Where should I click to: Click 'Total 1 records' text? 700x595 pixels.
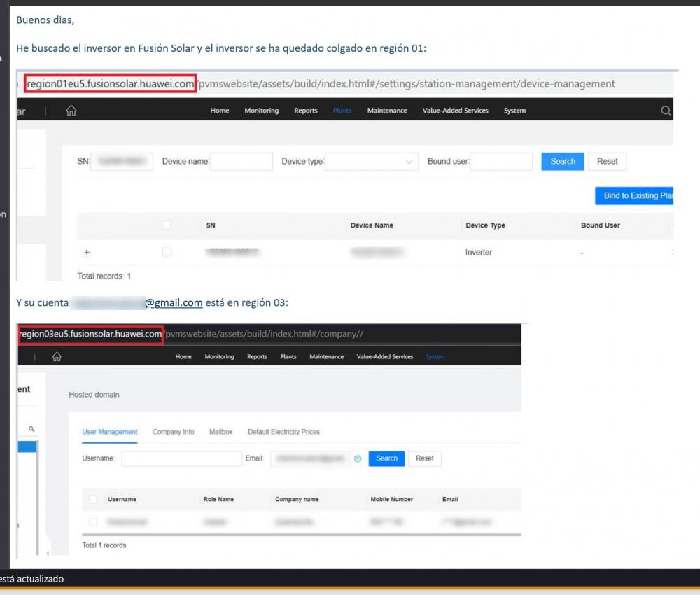click(104, 545)
